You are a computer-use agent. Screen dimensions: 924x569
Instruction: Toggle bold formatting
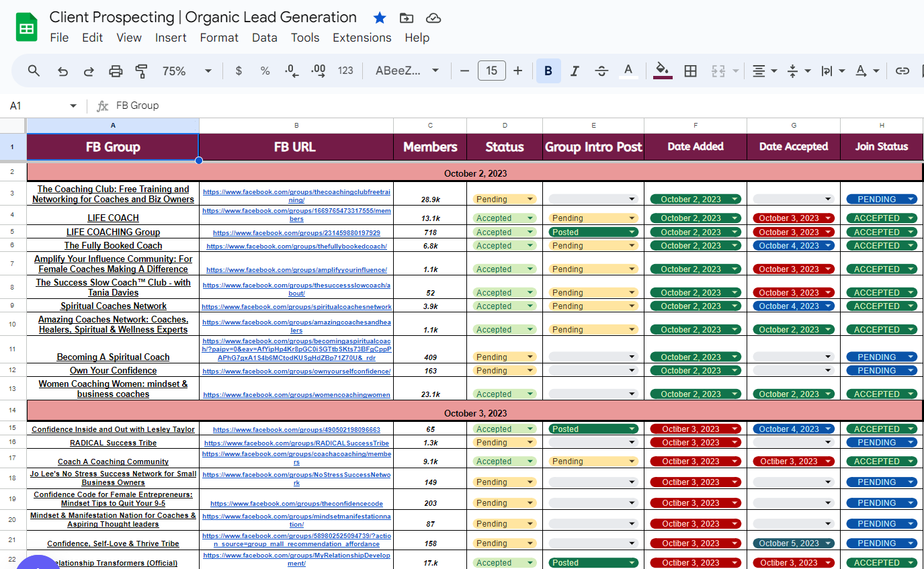tap(548, 71)
